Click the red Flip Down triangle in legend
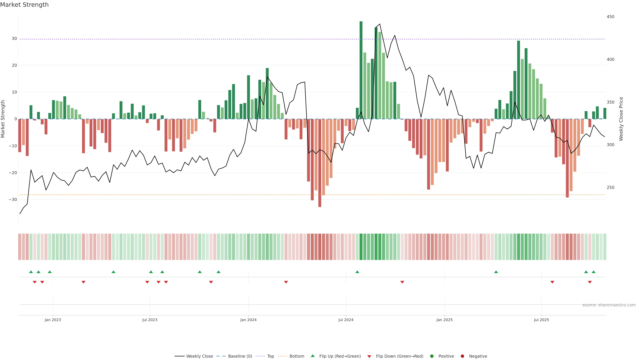 [369, 356]
